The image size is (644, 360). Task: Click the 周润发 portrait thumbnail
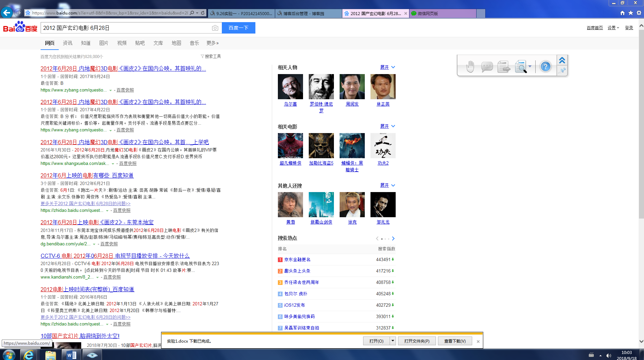point(352,86)
